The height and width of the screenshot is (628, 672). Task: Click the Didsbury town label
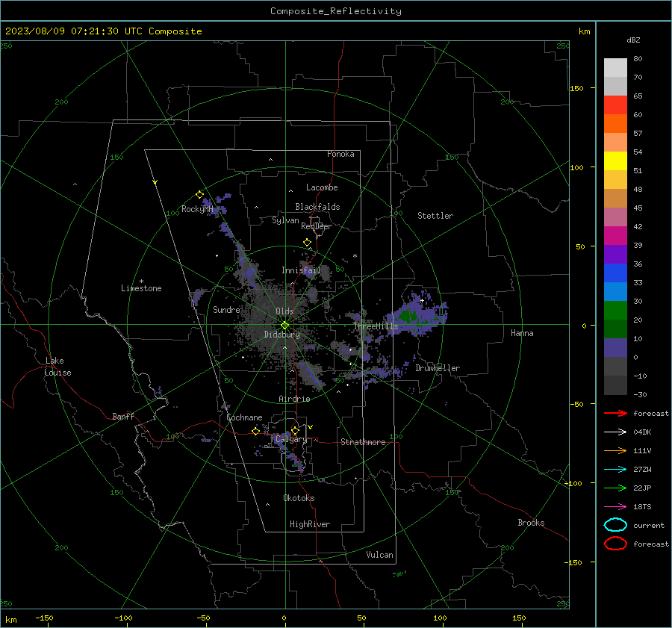(x=281, y=335)
